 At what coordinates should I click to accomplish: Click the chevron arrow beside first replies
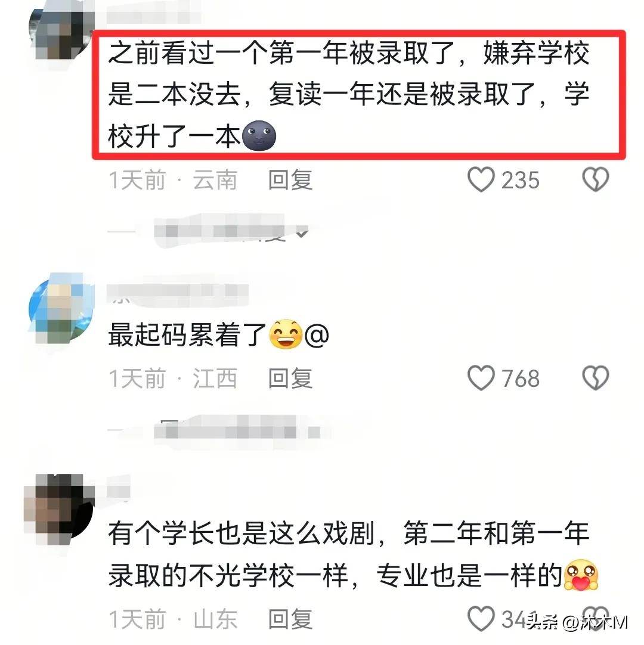tap(302, 233)
